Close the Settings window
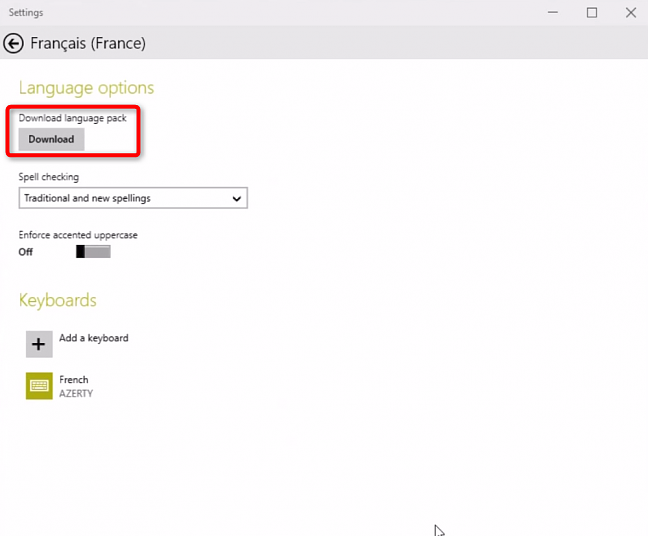Image resolution: width=648 pixels, height=536 pixels. click(x=630, y=12)
